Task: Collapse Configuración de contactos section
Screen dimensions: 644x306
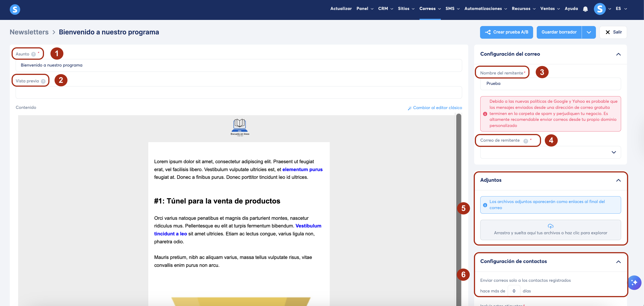Action: pyautogui.click(x=618, y=262)
